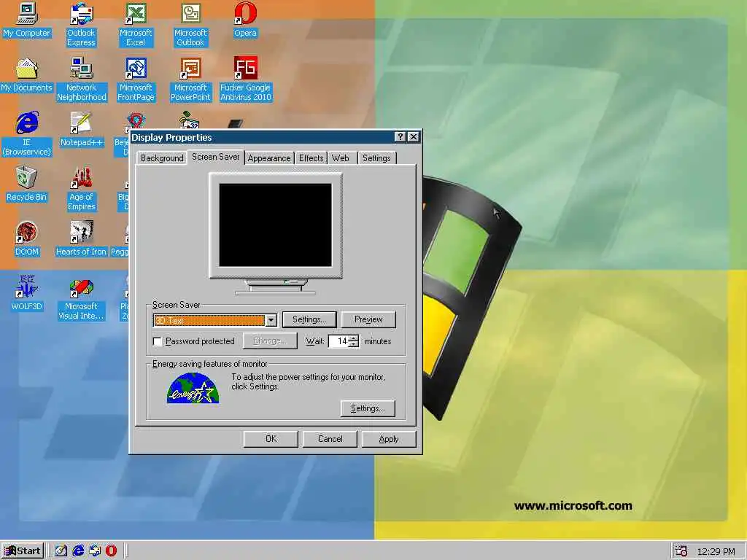
Task: Select the Opera desktop shortcut
Action: pos(245,20)
